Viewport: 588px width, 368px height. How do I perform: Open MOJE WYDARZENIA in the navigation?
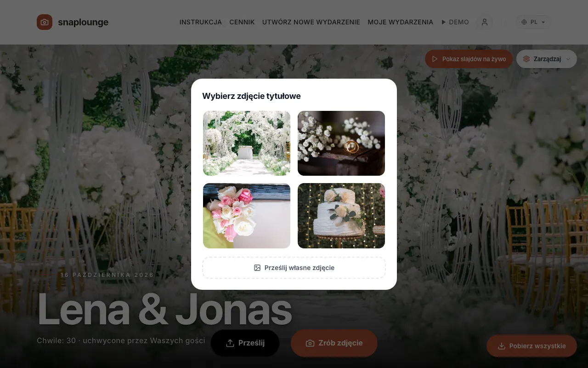click(x=401, y=22)
